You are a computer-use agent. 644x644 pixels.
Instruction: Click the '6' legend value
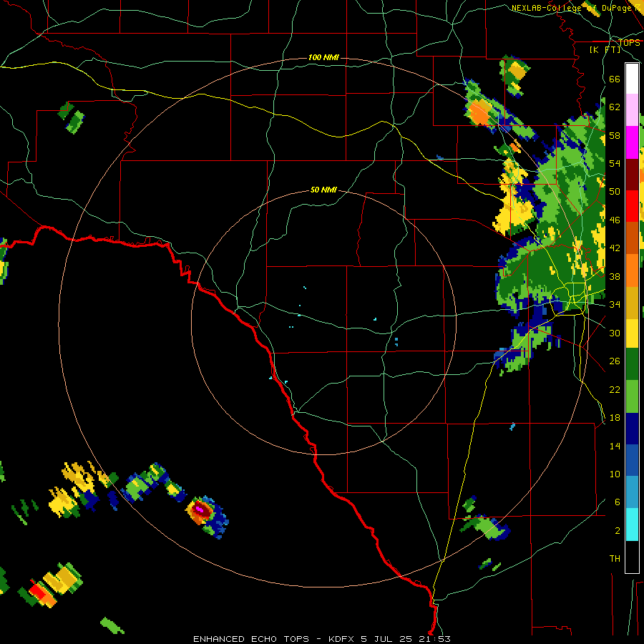[x=618, y=502]
